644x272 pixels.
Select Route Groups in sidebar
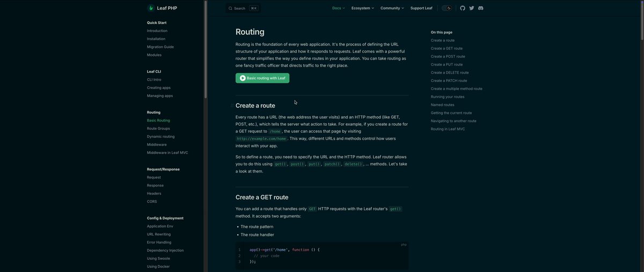click(x=158, y=128)
